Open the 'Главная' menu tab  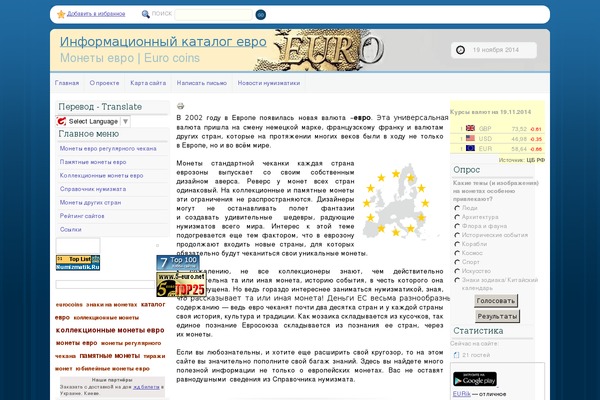(x=67, y=83)
